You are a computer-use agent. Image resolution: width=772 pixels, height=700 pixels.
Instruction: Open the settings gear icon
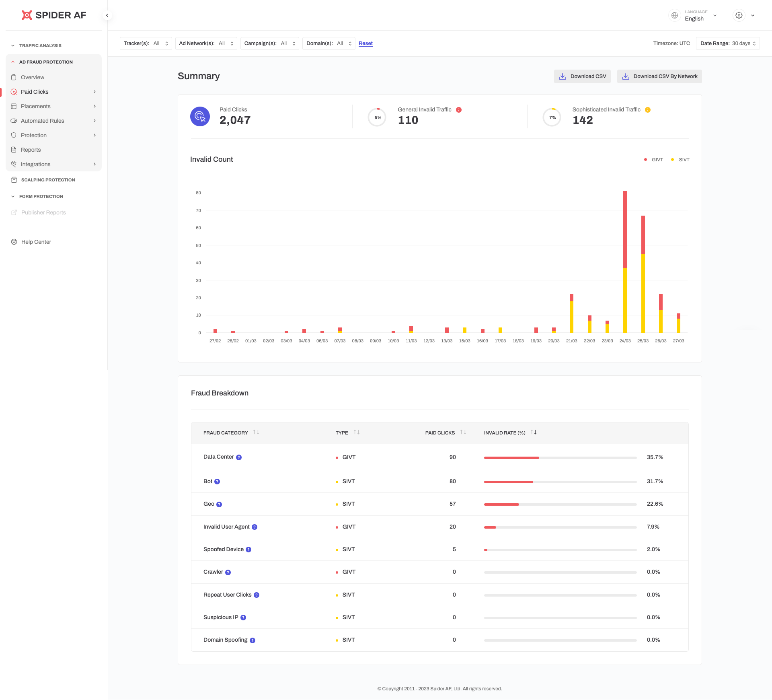point(739,15)
